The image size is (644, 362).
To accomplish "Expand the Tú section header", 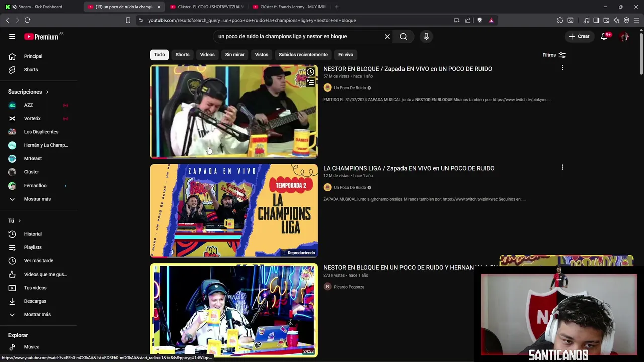I will pos(15,221).
